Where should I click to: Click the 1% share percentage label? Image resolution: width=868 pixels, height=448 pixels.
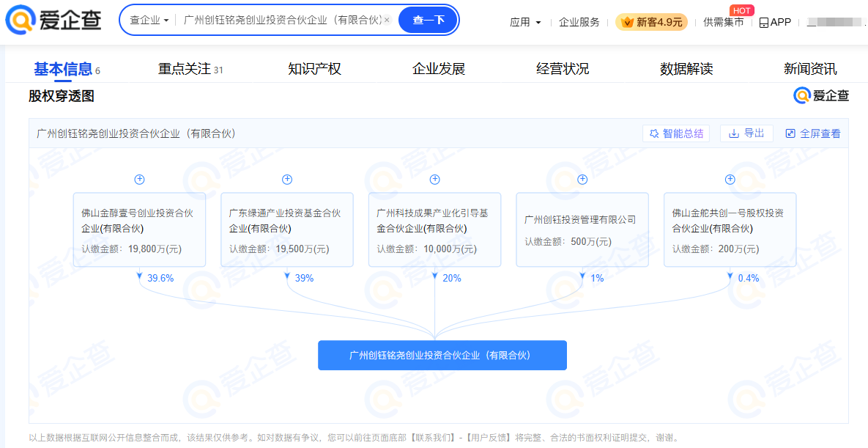[597, 278]
